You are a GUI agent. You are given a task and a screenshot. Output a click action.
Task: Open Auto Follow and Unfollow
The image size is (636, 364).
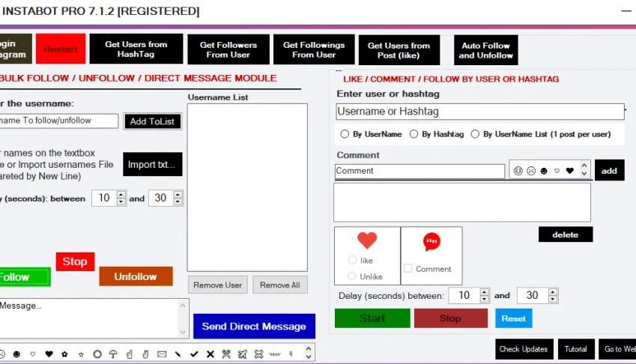coord(486,50)
